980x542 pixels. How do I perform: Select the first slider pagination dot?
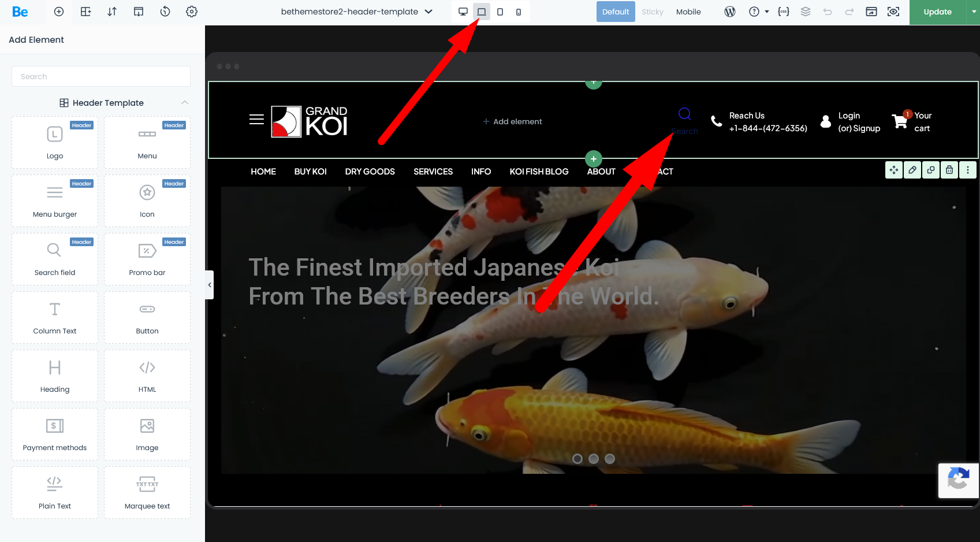pos(577,459)
